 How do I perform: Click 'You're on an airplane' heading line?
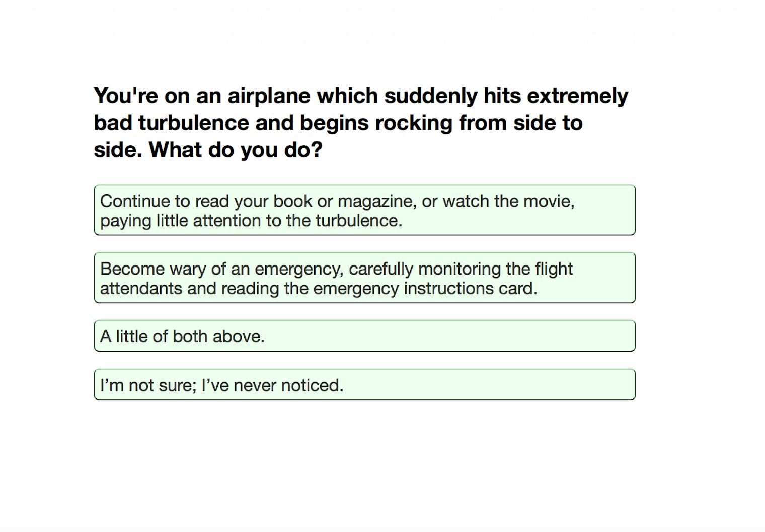[360, 96]
